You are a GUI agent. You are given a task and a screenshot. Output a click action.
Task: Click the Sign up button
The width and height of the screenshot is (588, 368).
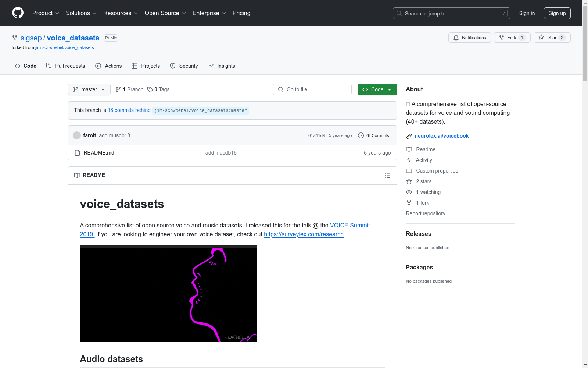557,13
